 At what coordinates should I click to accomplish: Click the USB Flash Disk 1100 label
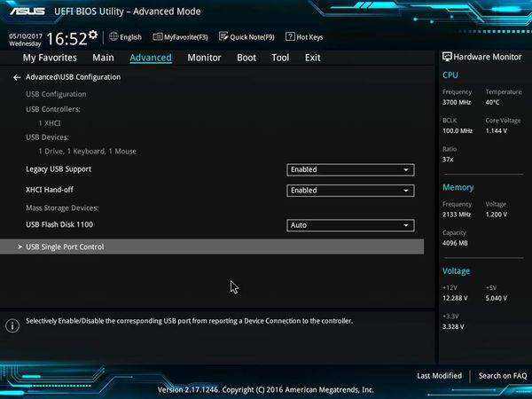click(x=59, y=224)
